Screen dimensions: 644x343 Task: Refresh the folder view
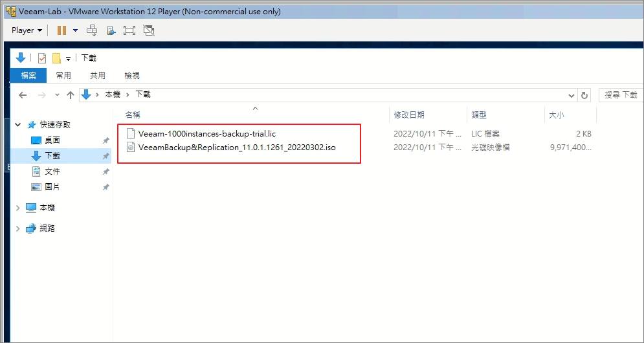(x=584, y=95)
